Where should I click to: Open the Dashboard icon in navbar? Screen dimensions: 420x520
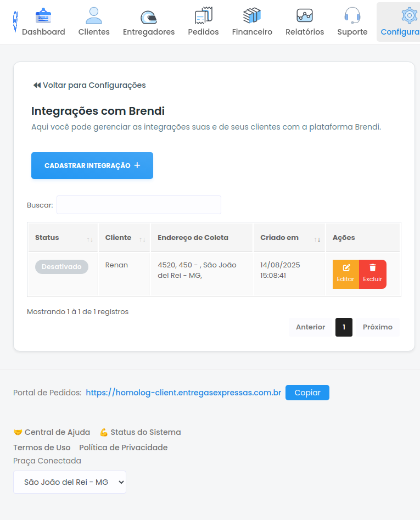pos(43,16)
